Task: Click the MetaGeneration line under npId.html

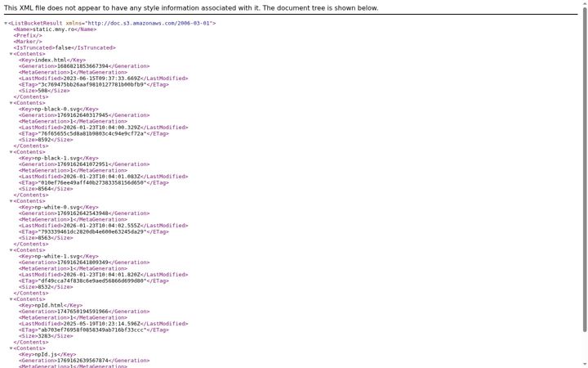Action: coord(73,317)
